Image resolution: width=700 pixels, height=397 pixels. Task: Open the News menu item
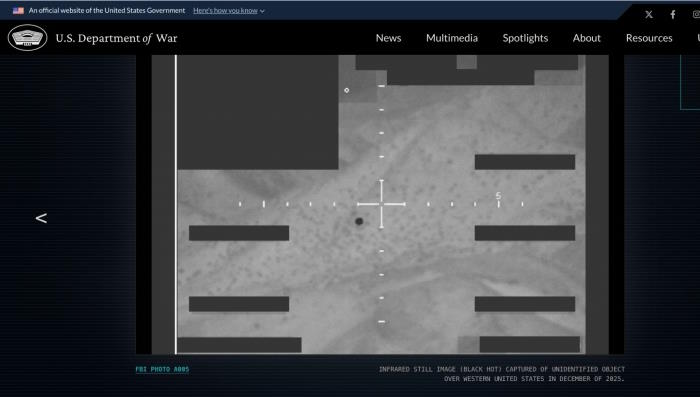click(388, 38)
